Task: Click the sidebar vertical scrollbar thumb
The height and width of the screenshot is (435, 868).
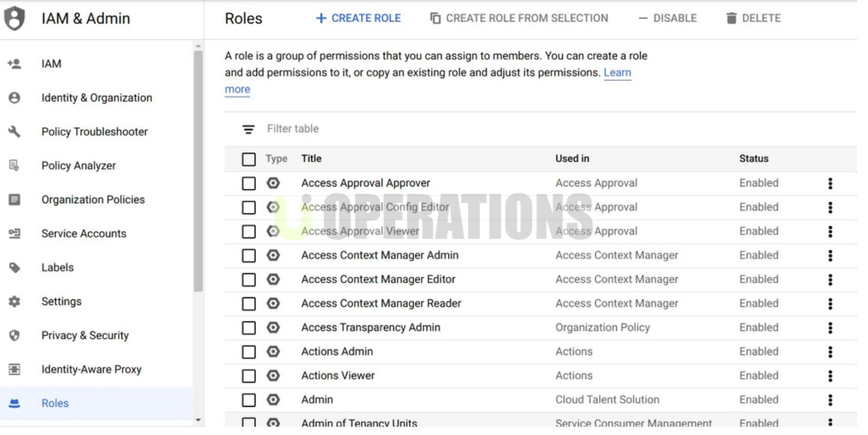Action: [198, 171]
